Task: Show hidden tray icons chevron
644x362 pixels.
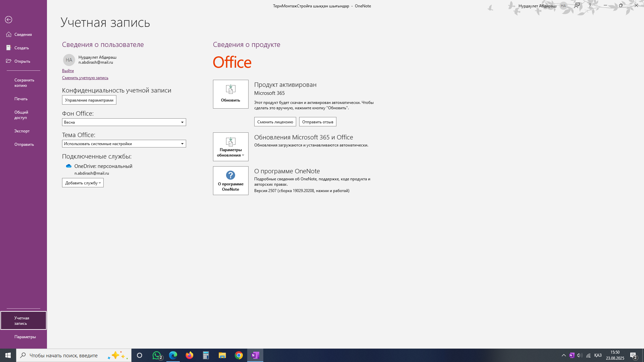Action: tap(564, 355)
